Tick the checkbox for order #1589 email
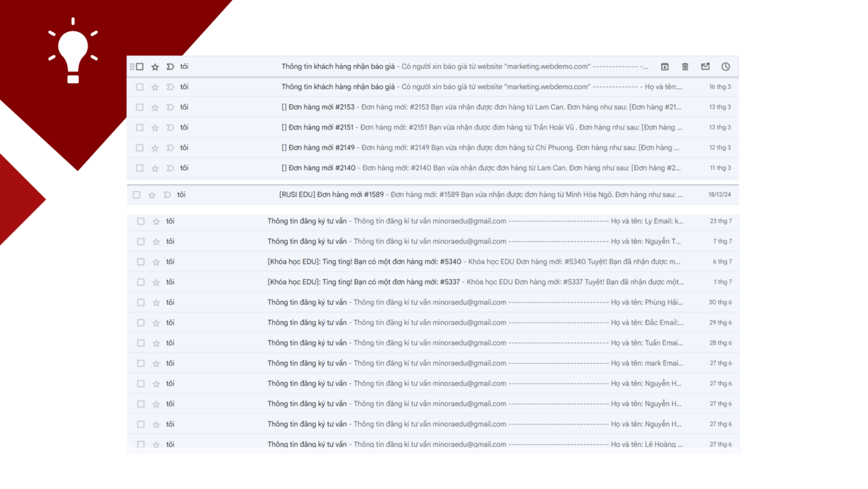Screen dimensions: 868x489 coord(136,195)
